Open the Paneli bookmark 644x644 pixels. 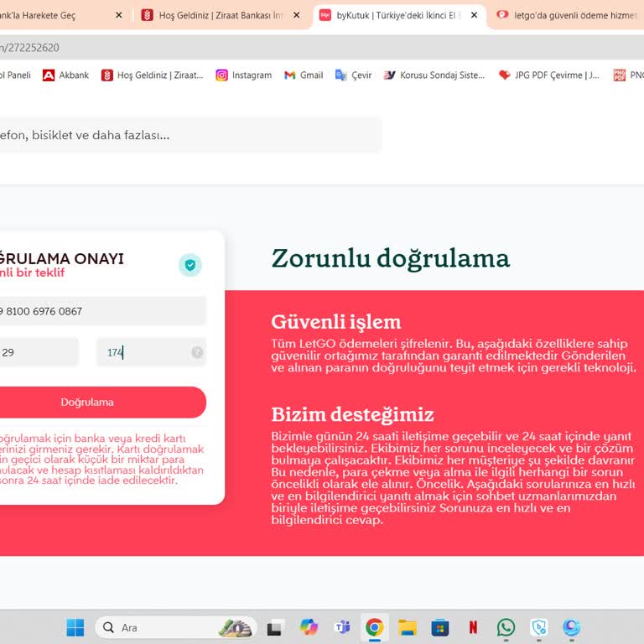point(16,75)
